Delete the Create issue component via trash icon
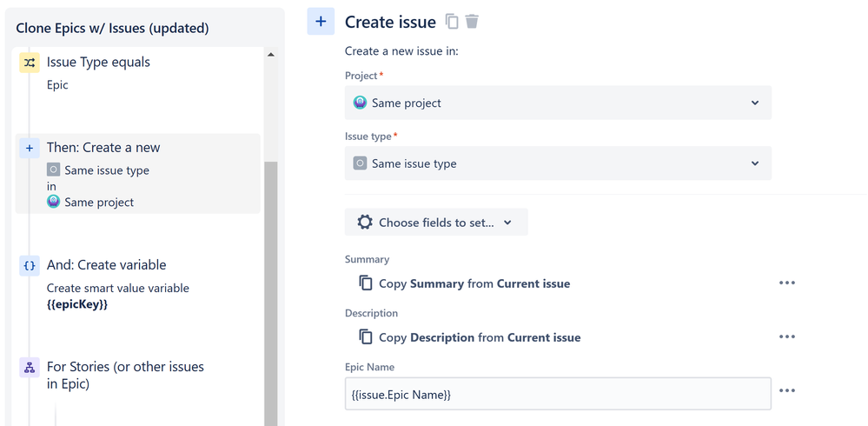868x426 pixels. 472,22
